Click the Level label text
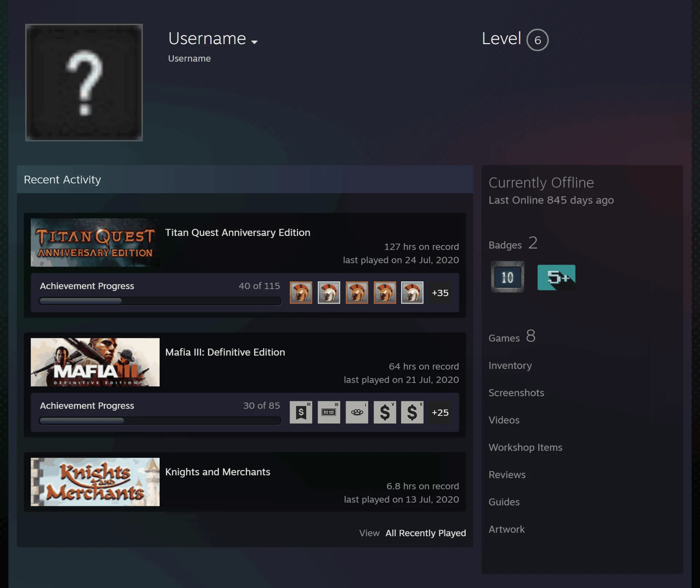 [x=501, y=39]
